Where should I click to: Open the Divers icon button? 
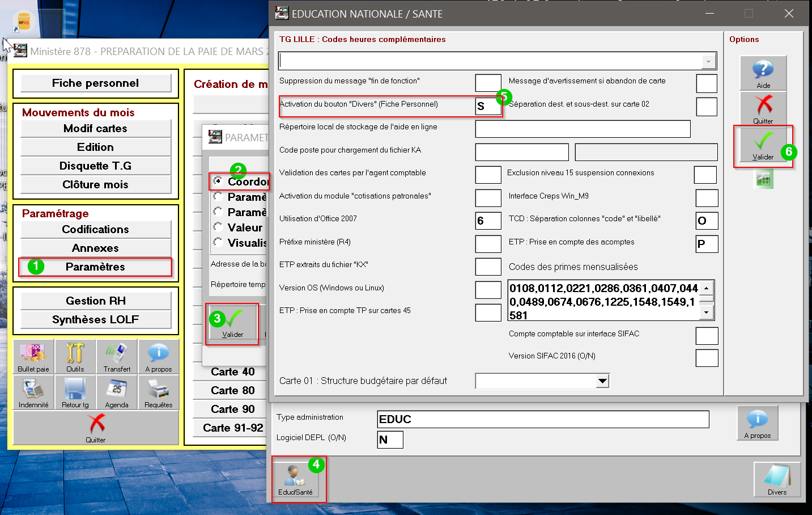[776, 479]
